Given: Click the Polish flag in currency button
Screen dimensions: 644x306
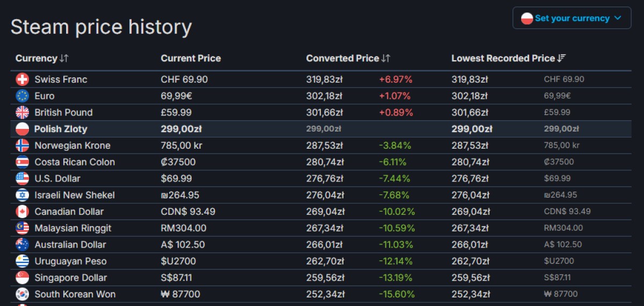Looking at the screenshot, I should point(527,18).
